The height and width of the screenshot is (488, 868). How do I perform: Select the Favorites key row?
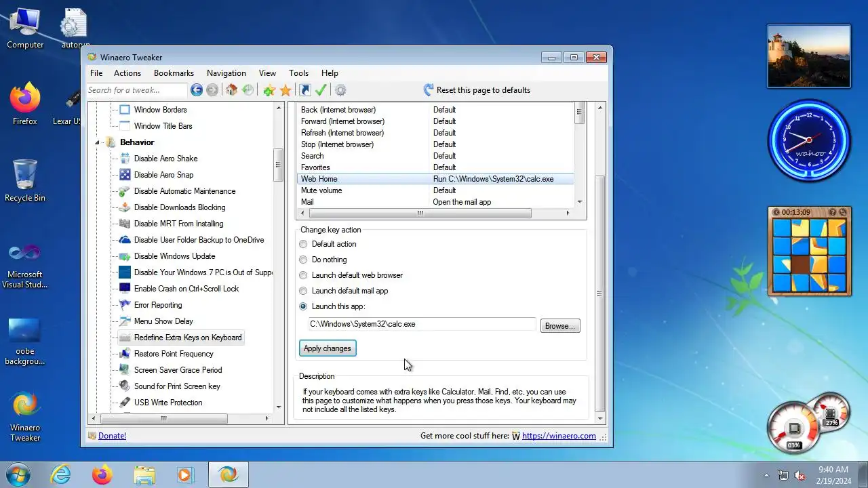435,167
